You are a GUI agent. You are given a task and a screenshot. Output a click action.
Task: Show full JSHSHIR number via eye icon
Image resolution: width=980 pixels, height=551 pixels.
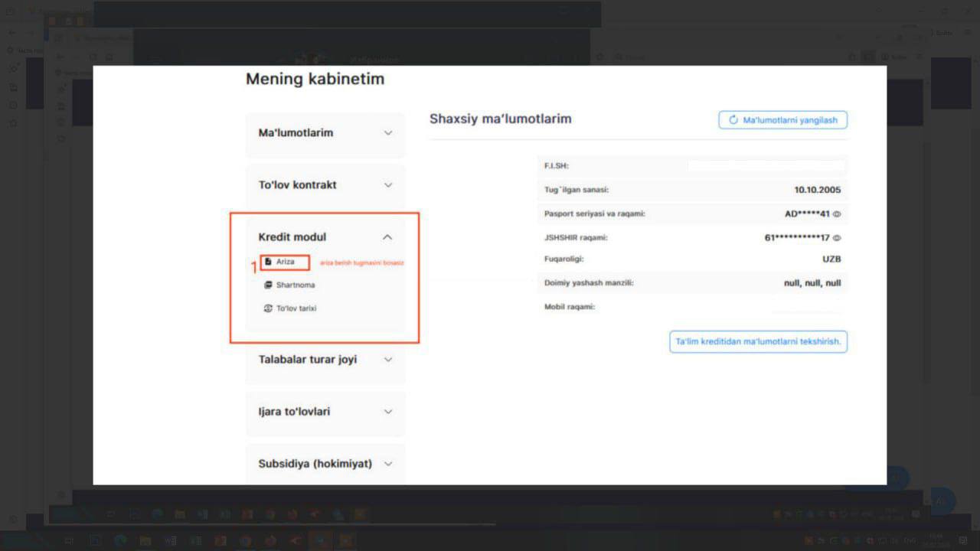pos(837,238)
